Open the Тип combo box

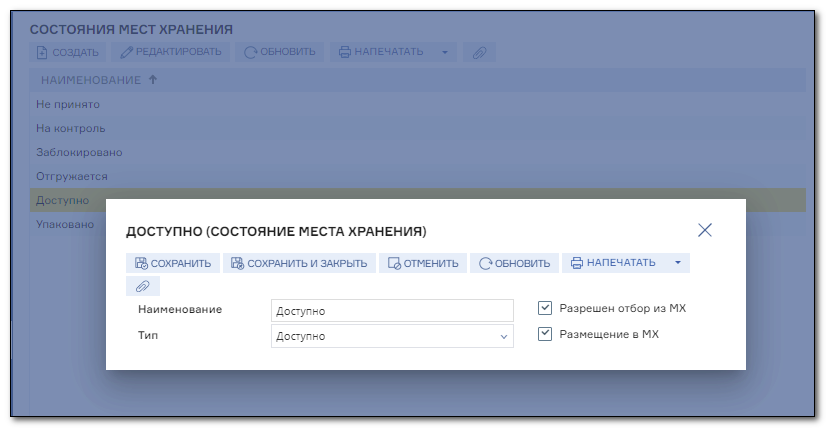[392, 336]
